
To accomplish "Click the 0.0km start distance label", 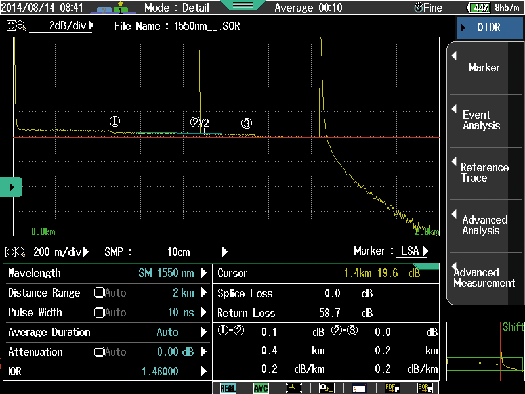I will [44, 232].
